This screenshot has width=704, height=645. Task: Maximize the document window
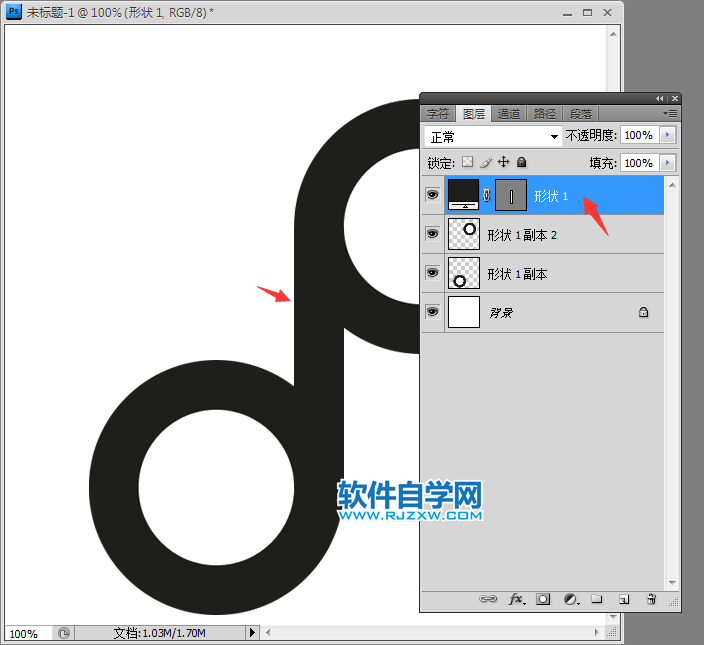[x=587, y=13]
